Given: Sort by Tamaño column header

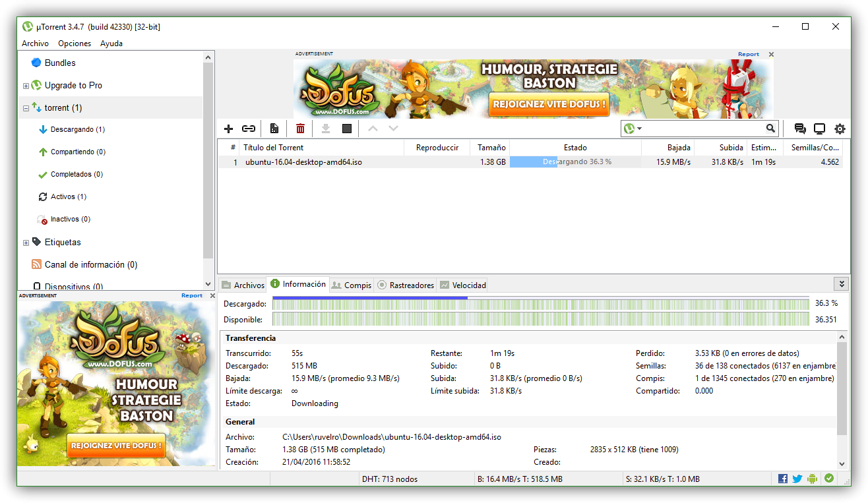Looking at the screenshot, I should 490,148.
